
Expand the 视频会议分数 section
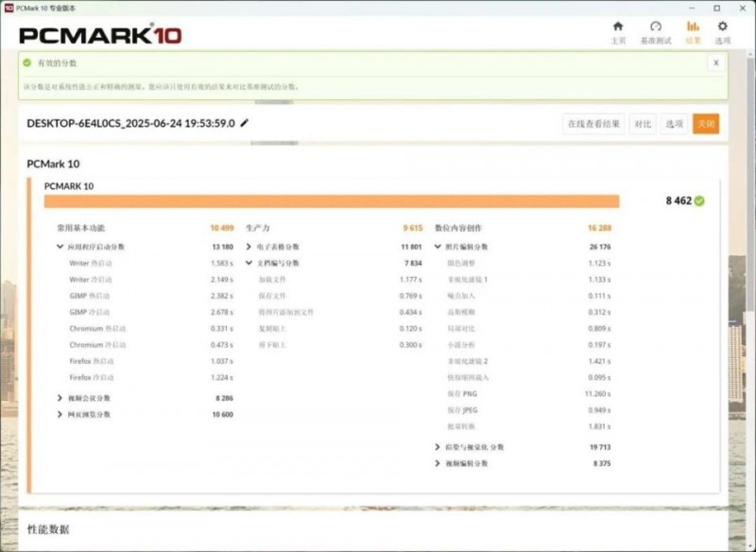pyautogui.click(x=60, y=398)
